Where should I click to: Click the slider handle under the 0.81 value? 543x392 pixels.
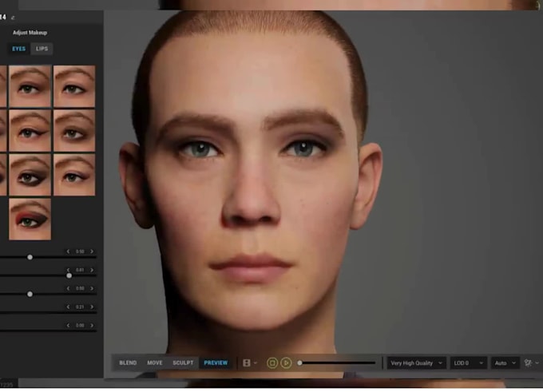coord(69,276)
